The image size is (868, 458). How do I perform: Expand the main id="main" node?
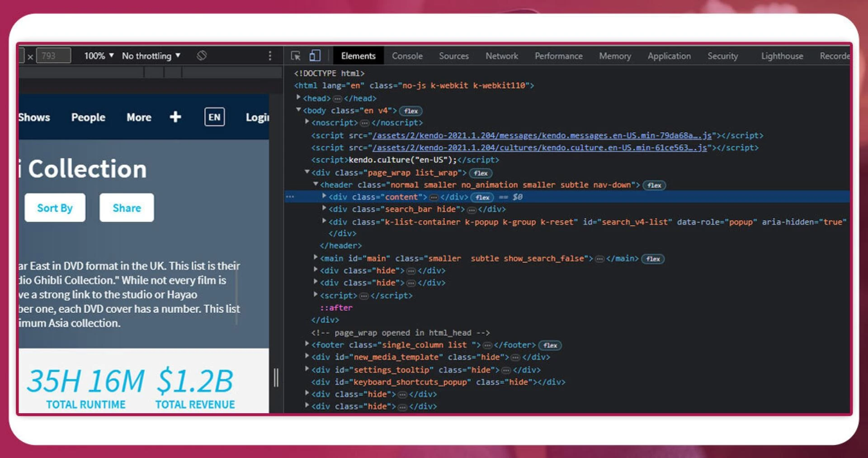point(316,258)
